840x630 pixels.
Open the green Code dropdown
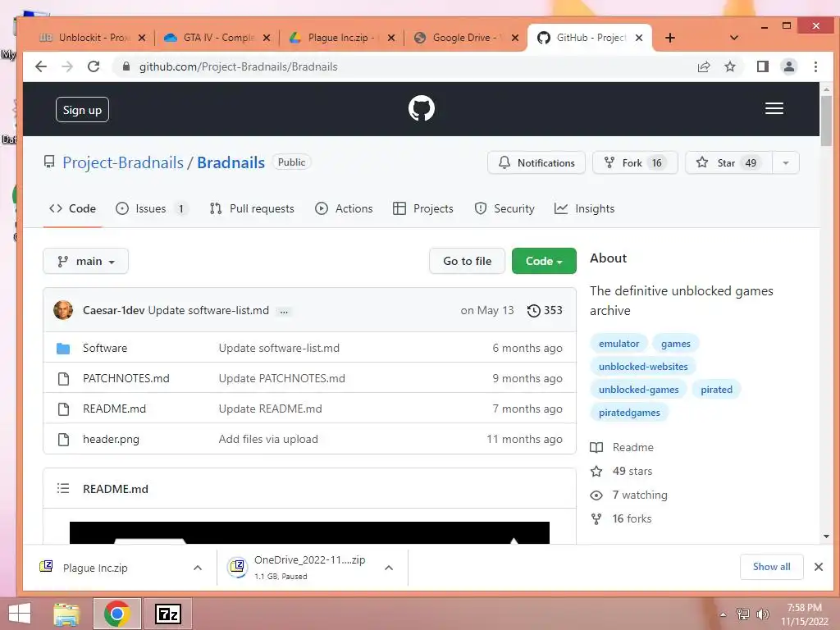click(x=544, y=261)
